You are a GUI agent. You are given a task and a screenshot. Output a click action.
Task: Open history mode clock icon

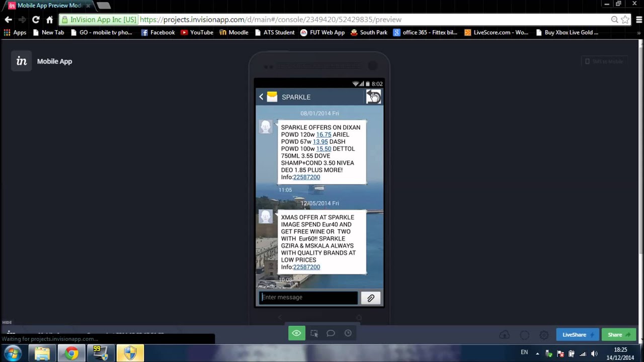click(x=348, y=333)
